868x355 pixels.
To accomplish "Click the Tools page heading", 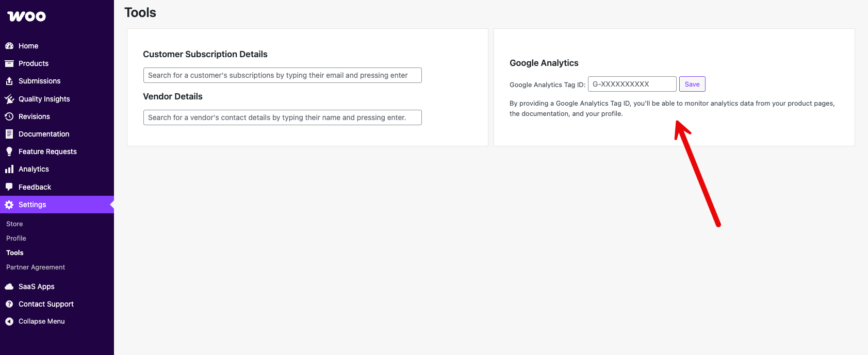I will [140, 12].
